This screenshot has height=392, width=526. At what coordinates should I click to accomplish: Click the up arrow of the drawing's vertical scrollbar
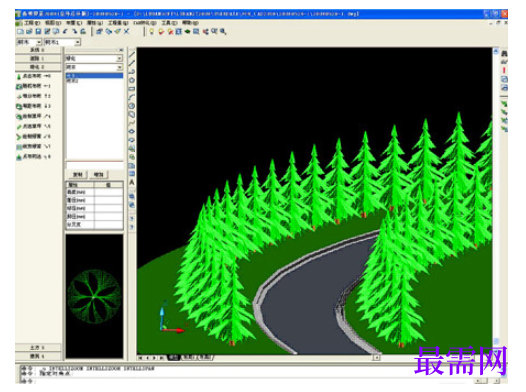[x=495, y=51]
